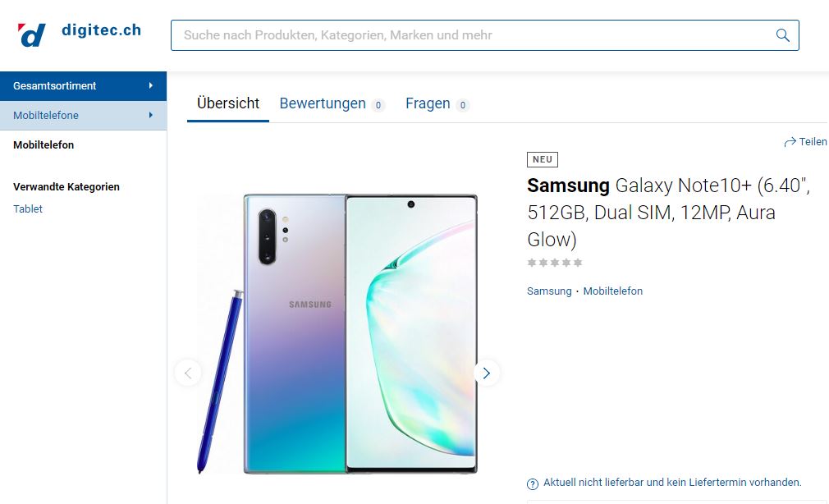Click the NEU badge above title
Image resolution: width=829 pixels, height=504 pixels.
click(543, 159)
